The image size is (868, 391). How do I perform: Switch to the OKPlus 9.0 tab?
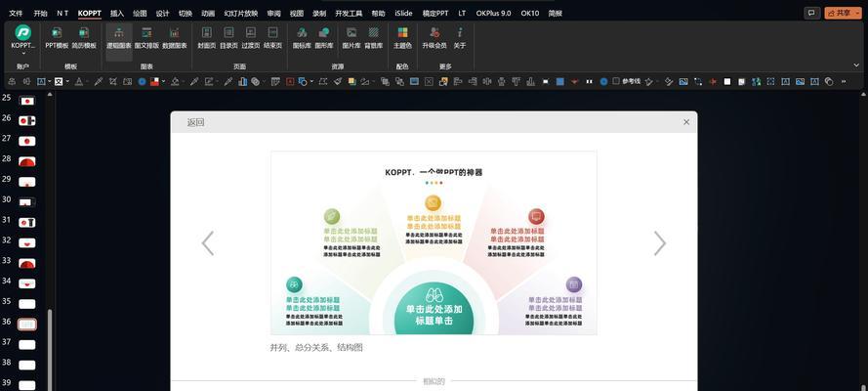click(494, 13)
